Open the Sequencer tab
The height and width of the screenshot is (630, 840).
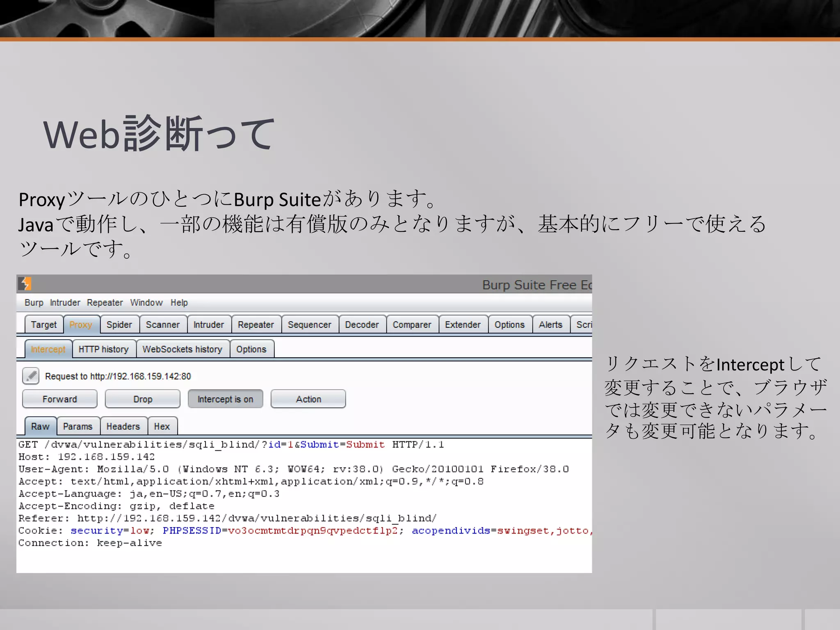point(310,324)
